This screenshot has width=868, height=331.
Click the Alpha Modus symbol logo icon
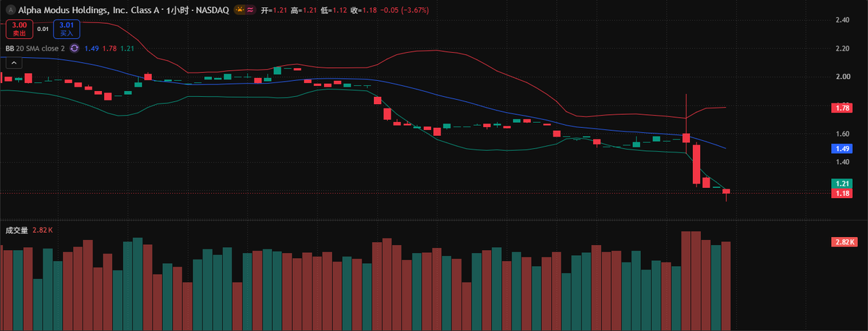tap(9, 9)
